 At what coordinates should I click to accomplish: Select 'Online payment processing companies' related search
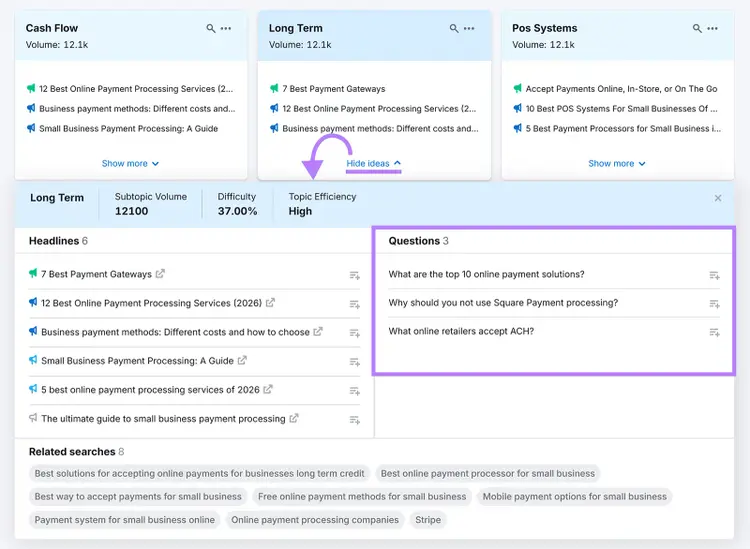(x=315, y=520)
